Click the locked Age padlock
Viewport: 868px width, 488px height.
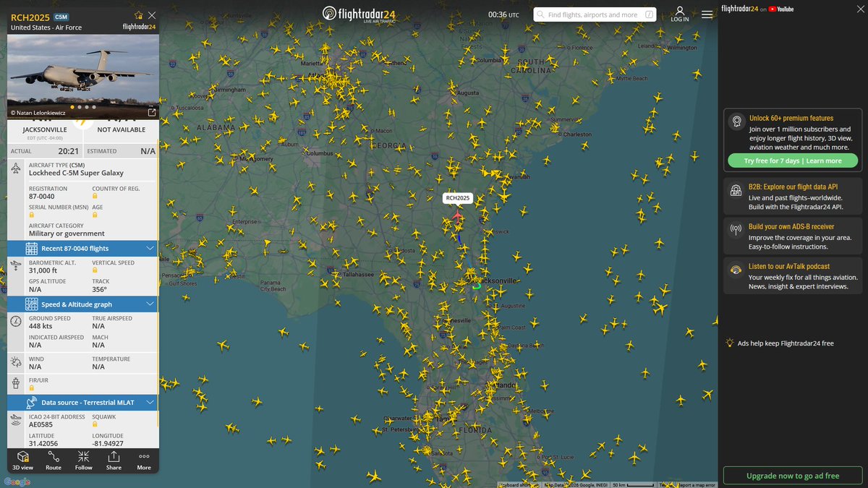point(95,215)
